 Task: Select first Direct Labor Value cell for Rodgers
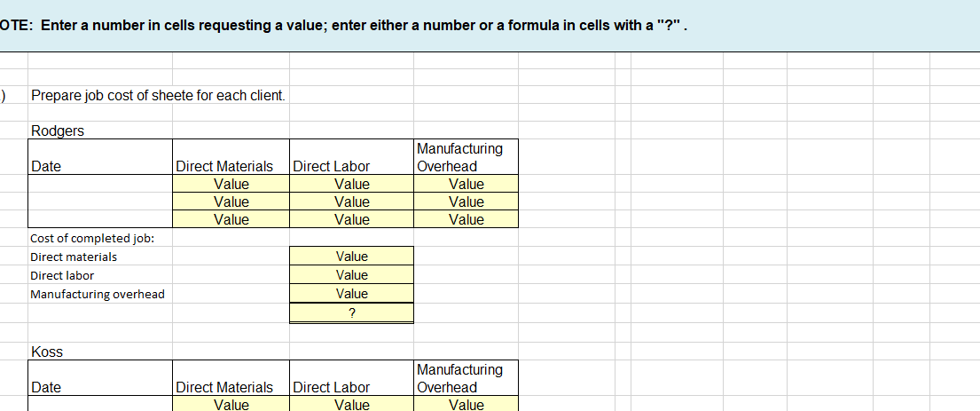(351, 184)
